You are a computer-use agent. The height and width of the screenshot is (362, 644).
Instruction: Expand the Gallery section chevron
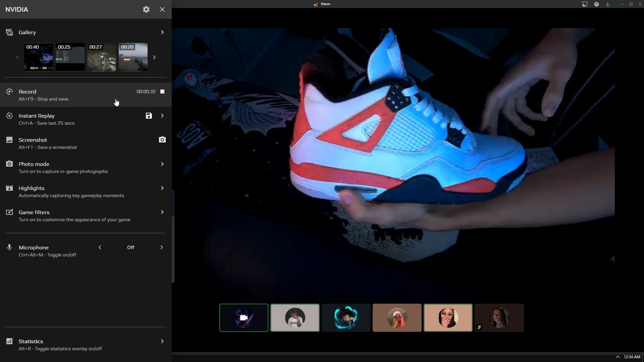(x=162, y=32)
